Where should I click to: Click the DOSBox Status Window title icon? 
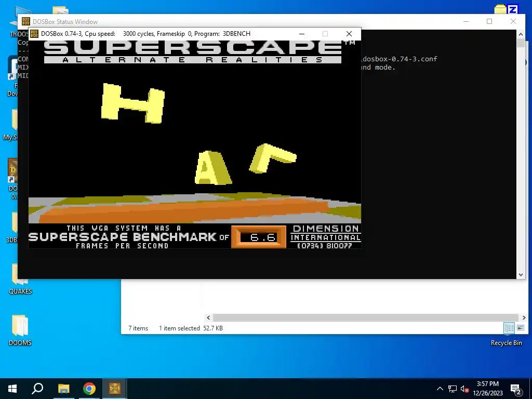(x=26, y=21)
